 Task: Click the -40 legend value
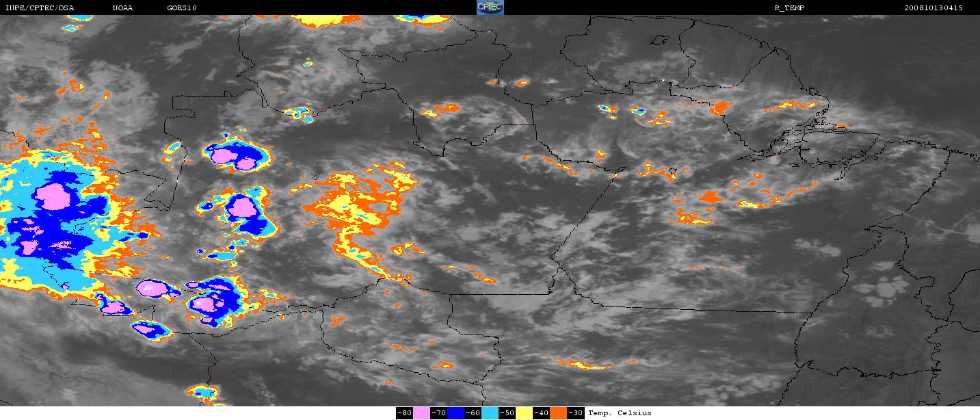pyautogui.click(x=541, y=413)
